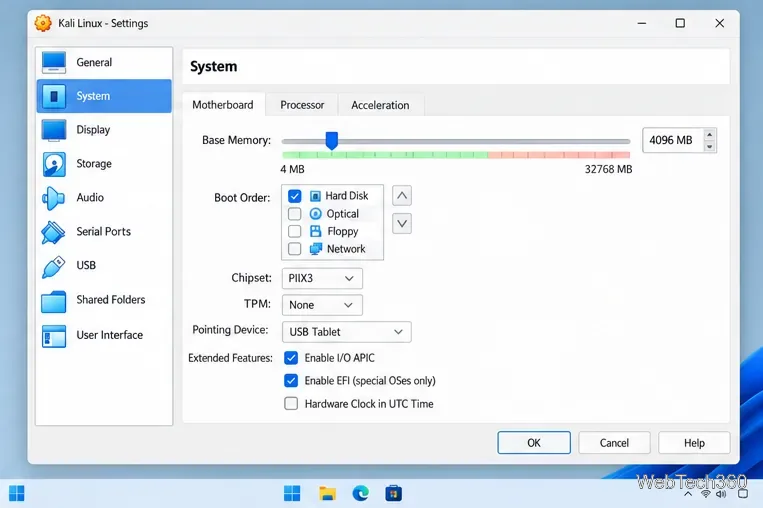Image resolution: width=763 pixels, height=508 pixels.
Task: Move boot device up with arrow button
Action: coord(402,196)
